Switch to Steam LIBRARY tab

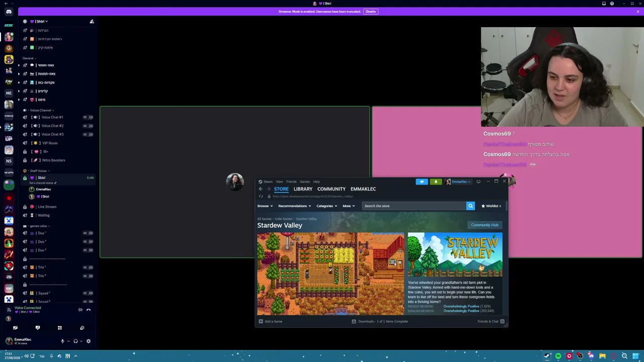click(303, 189)
